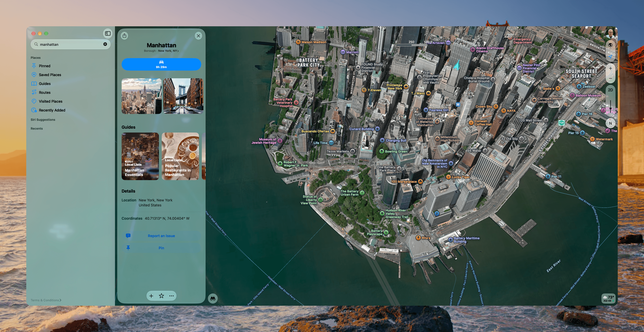Select Guides in the sidebar
644x332 pixels.
click(44, 84)
